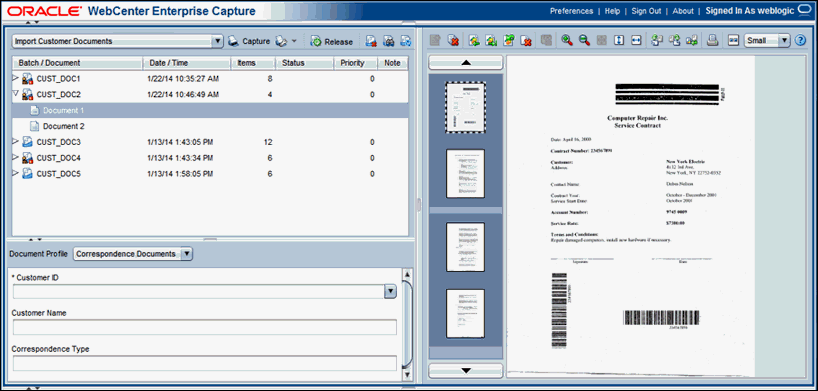Image resolution: width=818 pixels, height=391 pixels.
Task: Click the flip page icon
Action: pyautogui.click(x=692, y=40)
